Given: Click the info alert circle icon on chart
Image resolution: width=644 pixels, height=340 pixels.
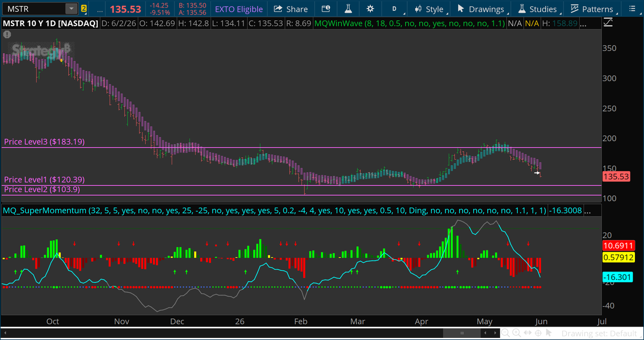Looking at the screenshot, I should pyautogui.click(x=8, y=34).
